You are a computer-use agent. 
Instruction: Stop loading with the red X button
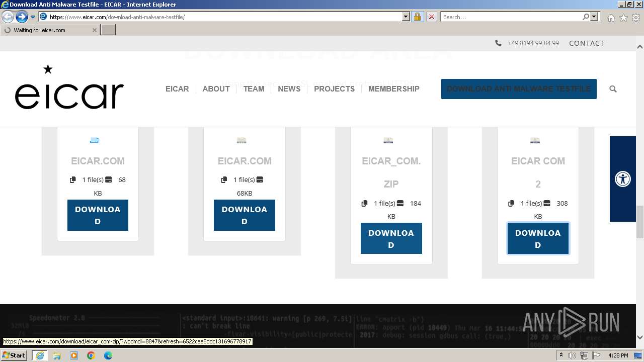(x=431, y=17)
